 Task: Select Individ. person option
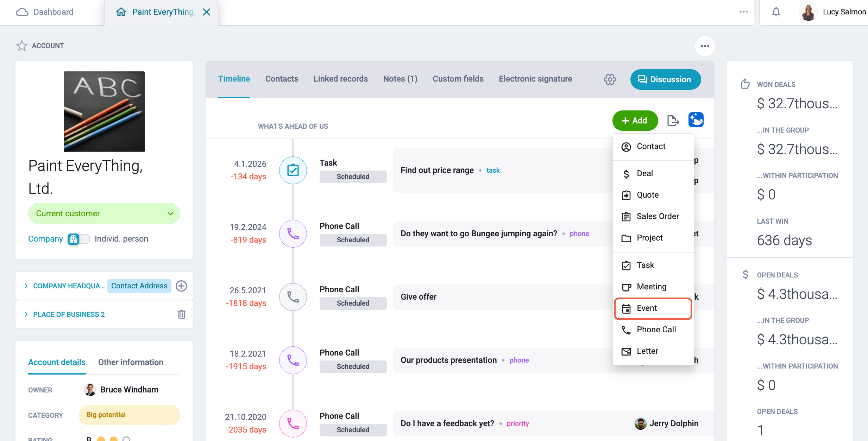click(121, 239)
